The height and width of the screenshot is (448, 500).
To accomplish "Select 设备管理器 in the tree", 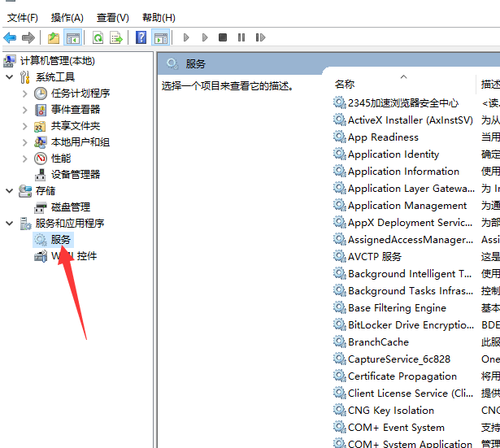I will (x=76, y=175).
